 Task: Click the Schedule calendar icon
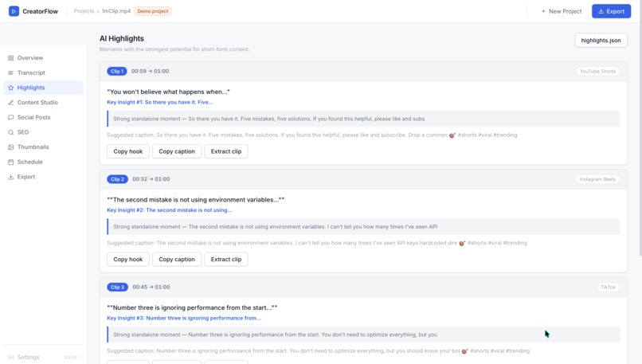(x=10, y=162)
